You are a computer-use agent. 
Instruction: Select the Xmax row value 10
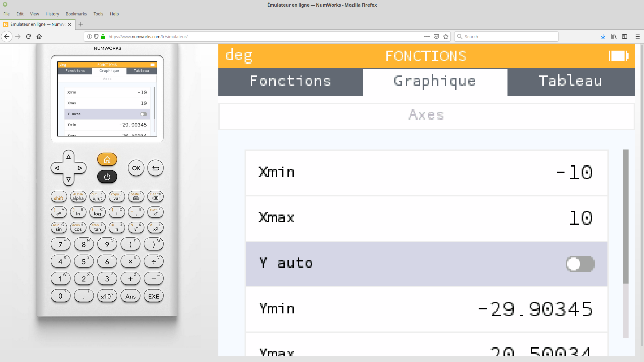pyautogui.click(x=426, y=218)
